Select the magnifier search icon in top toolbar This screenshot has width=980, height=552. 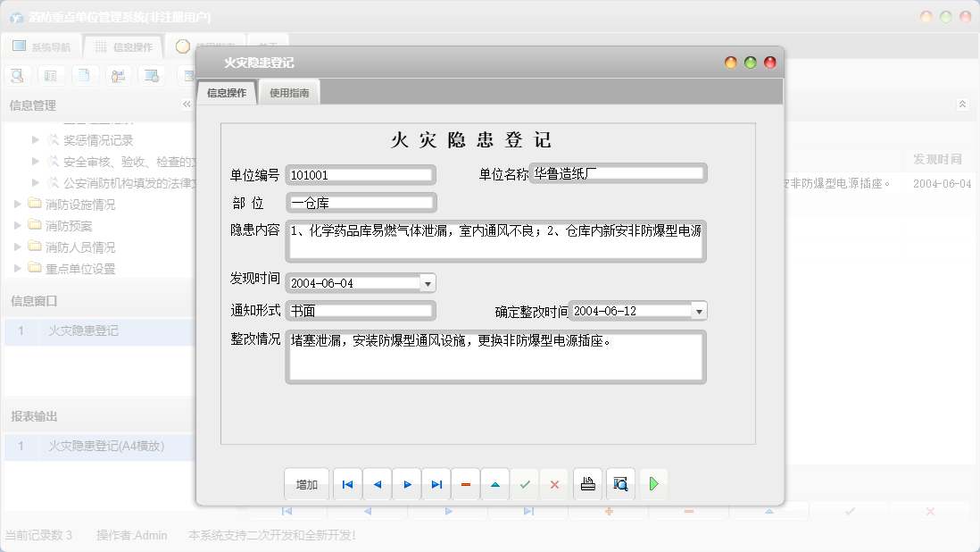coord(16,75)
